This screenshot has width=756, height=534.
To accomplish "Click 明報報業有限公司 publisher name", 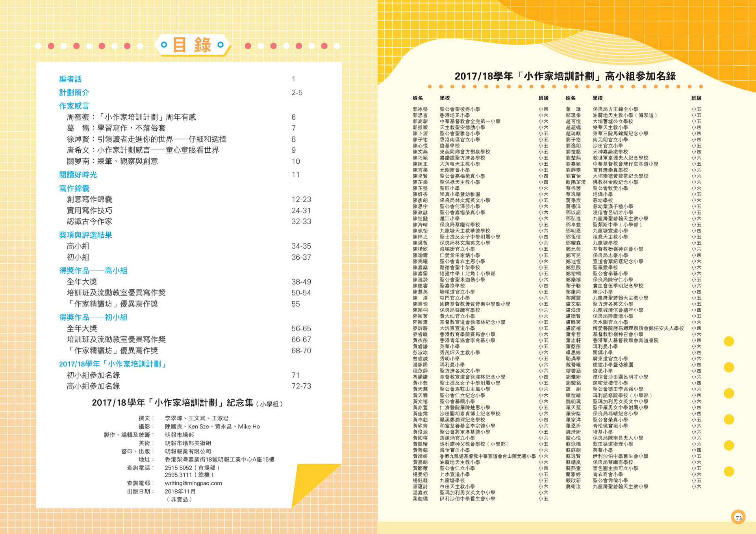I will [x=188, y=451].
